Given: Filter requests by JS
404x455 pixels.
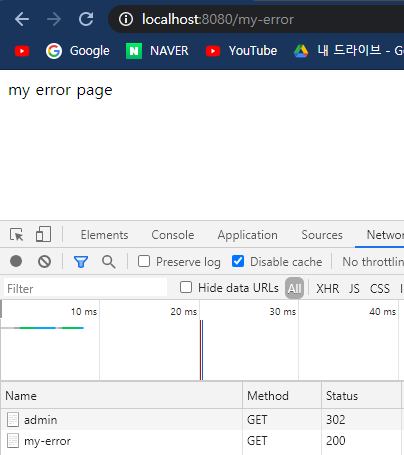Looking at the screenshot, I should point(354,288).
